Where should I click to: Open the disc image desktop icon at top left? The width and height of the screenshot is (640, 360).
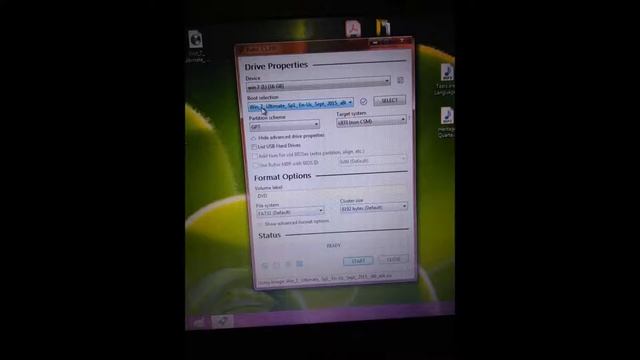click(196, 40)
